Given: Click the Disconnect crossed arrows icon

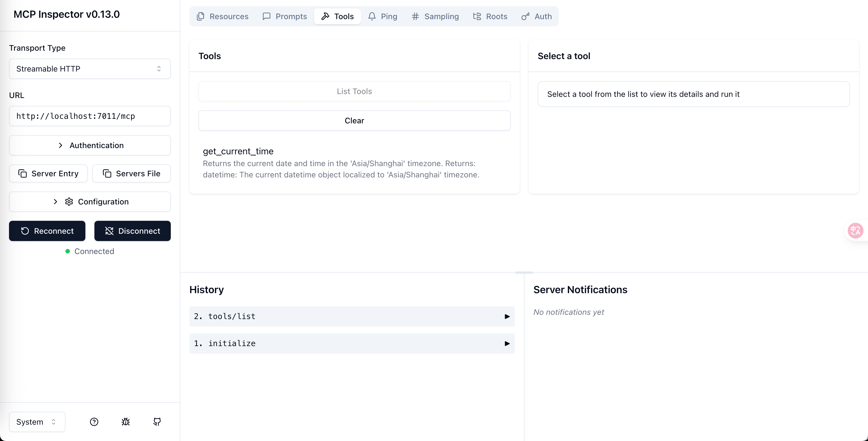Looking at the screenshot, I should click(109, 231).
